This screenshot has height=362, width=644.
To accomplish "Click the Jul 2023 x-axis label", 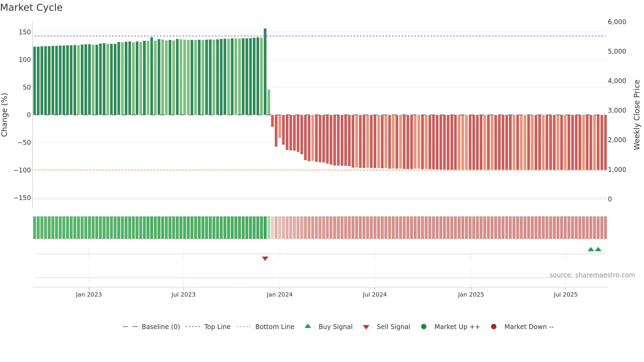I will tap(184, 295).
